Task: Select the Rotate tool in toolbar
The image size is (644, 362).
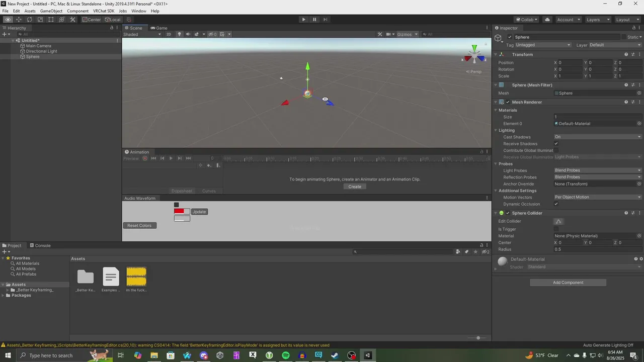Action: tap(29, 20)
